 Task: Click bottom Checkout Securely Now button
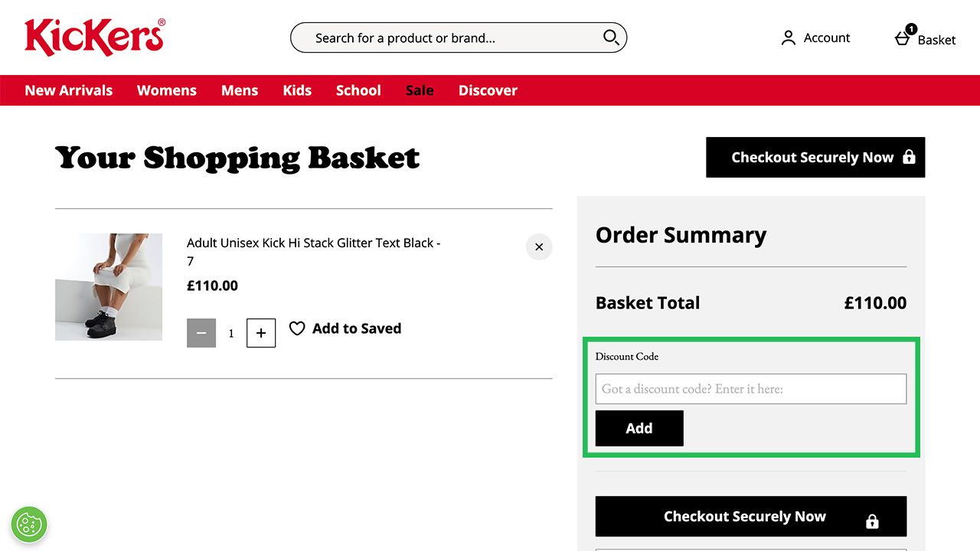(751, 517)
